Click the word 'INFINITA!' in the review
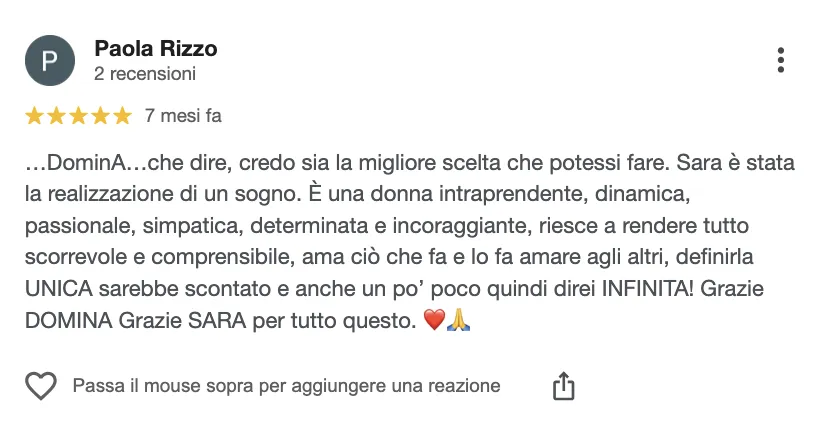Screen dimensions: 824x434 (x=652, y=294)
